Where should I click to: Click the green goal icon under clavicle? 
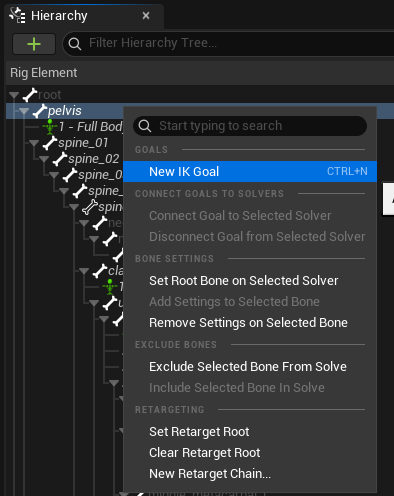pyautogui.click(x=110, y=287)
